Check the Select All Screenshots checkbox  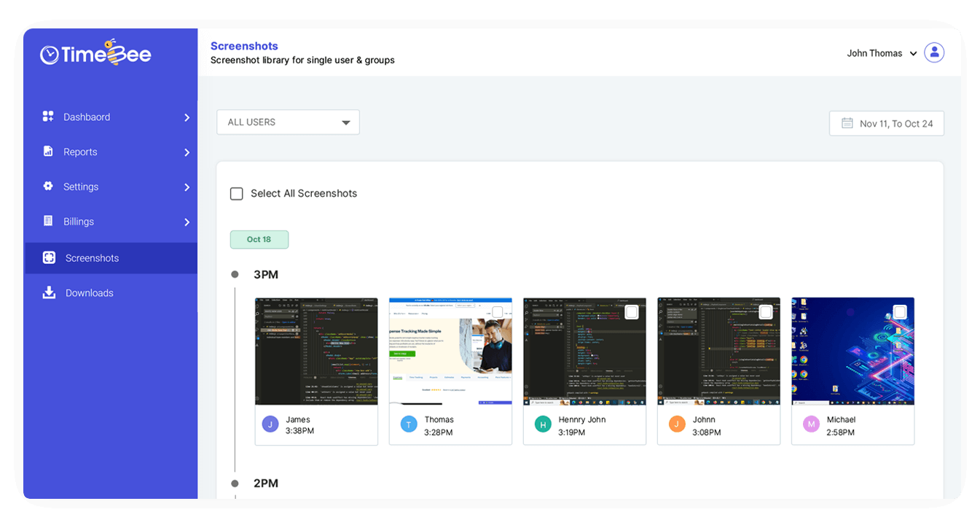point(236,193)
